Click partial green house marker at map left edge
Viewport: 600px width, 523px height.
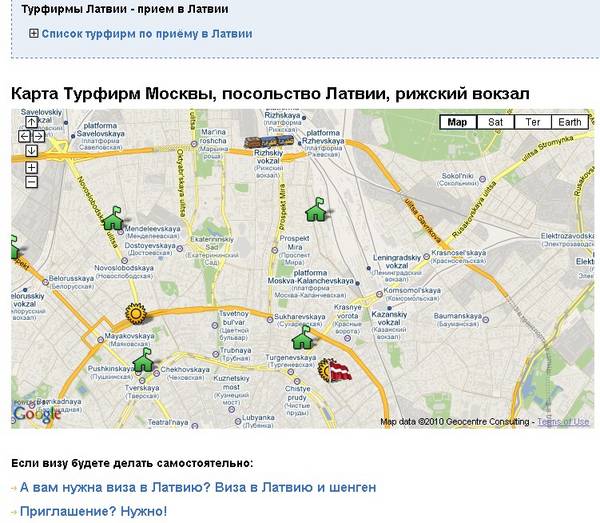click(x=14, y=247)
